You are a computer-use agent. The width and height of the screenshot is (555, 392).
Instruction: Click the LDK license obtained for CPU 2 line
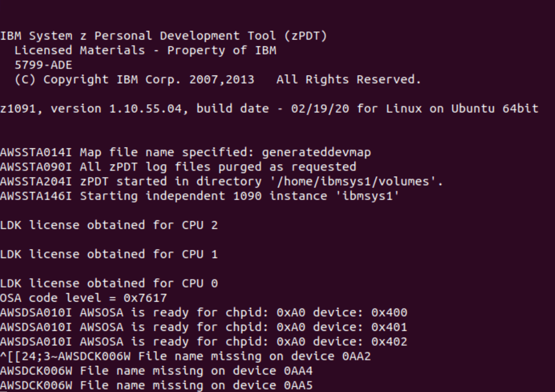109,225
